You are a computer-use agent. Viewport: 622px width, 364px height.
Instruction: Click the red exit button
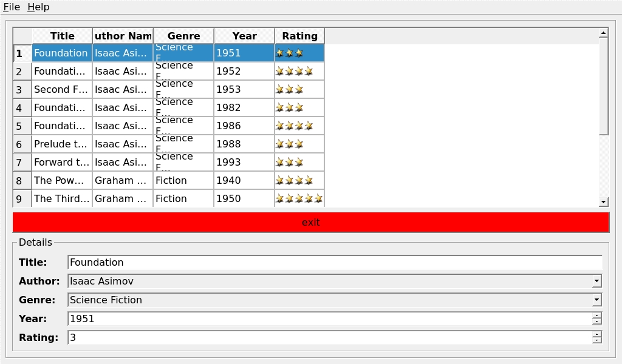pyautogui.click(x=310, y=222)
